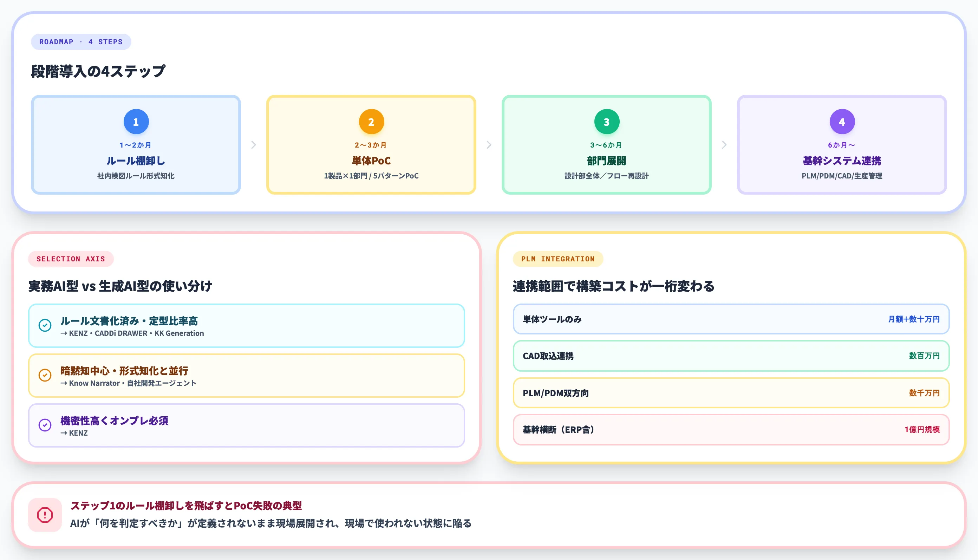The width and height of the screenshot is (978, 560).
Task: Click the red warning exclamation icon
Action: [45, 515]
